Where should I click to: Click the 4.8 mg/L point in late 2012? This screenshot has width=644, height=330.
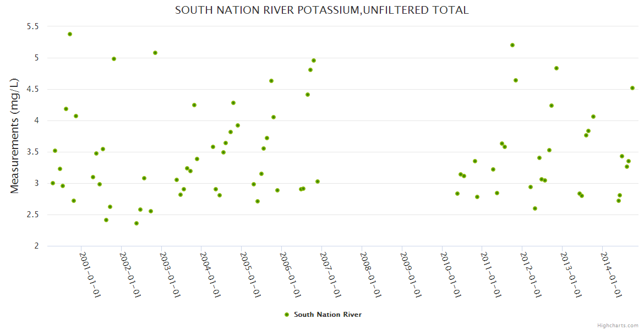[x=556, y=68]
